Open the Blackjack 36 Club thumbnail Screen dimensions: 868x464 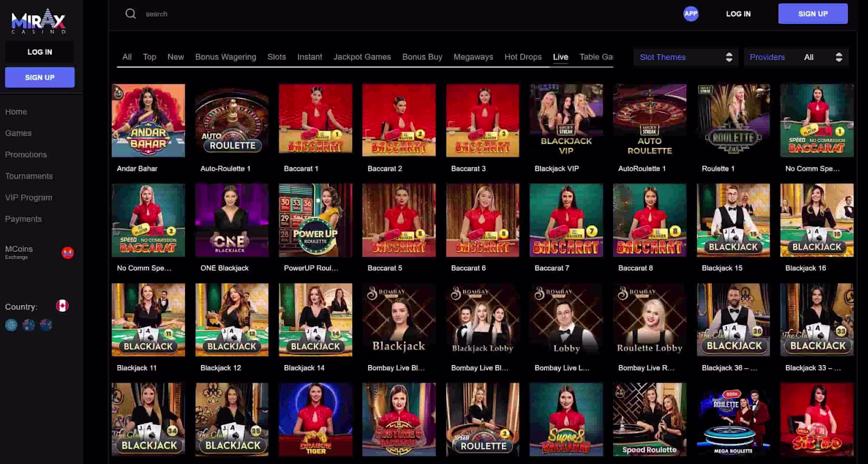[x=733, y=320]
